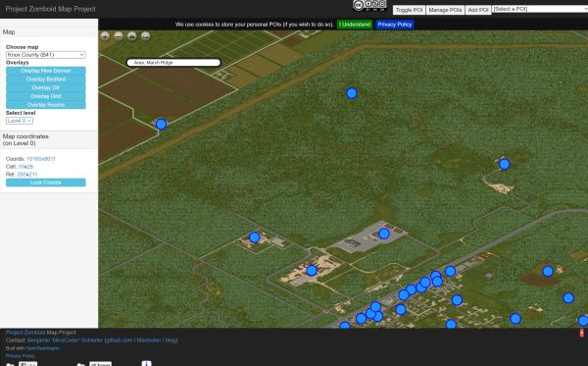The image size is (588, 366).
Task: Click the Area: March Ridge label box
Action: [x=173, y=63]
